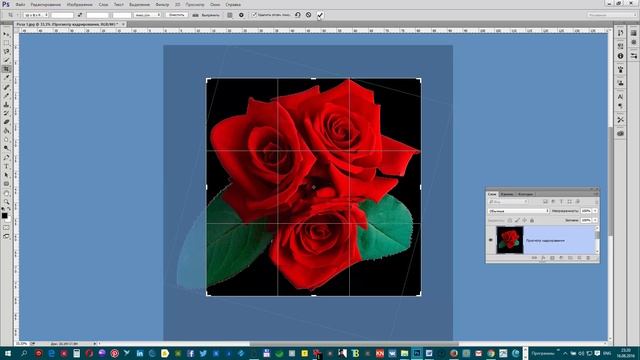Open Windows taskbar search icon
This screenshot has width=640, height=360.
pos(24,353)
